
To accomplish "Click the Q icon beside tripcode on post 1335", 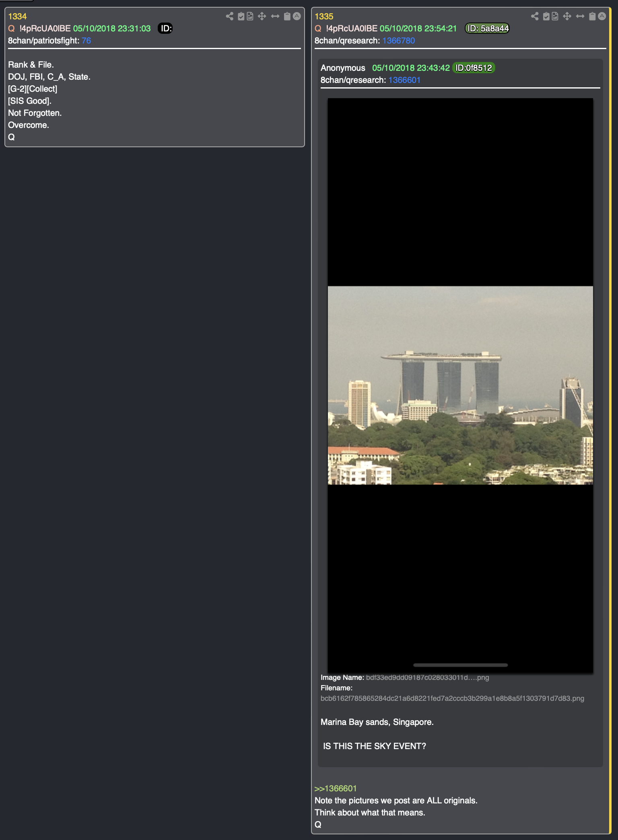I will coord(318,29).
